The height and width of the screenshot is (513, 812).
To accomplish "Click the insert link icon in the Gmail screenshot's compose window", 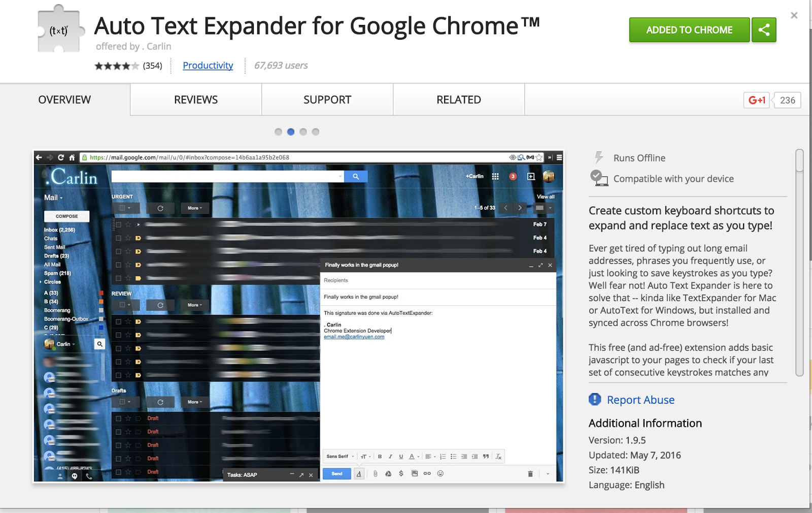I will 427,473.
